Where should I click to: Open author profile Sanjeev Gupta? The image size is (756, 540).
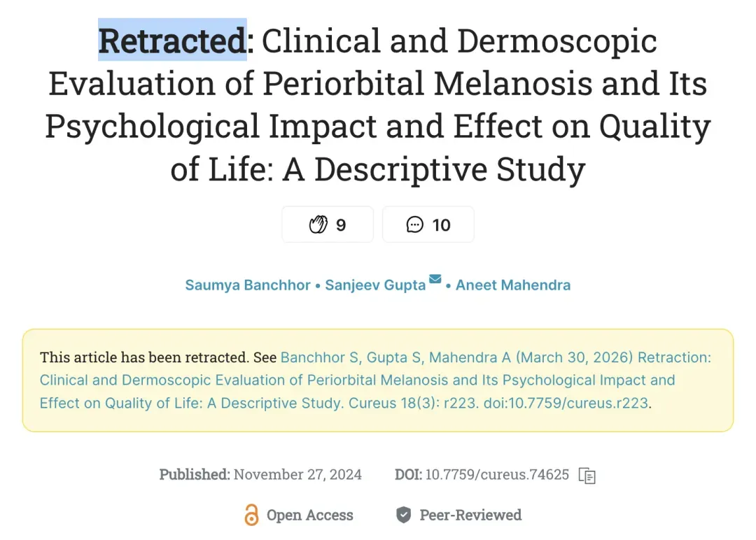[375, 285]
